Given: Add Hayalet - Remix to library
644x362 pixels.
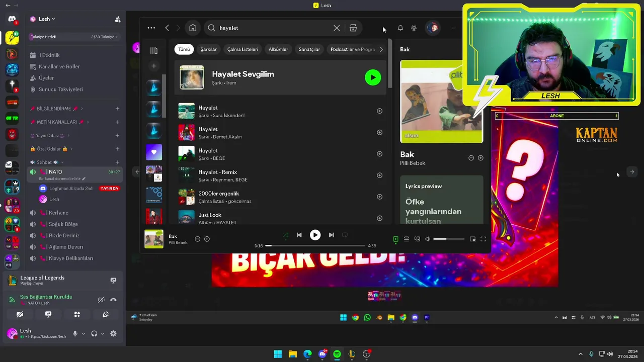Looking at the screenshot, I should tap(380, 175).
